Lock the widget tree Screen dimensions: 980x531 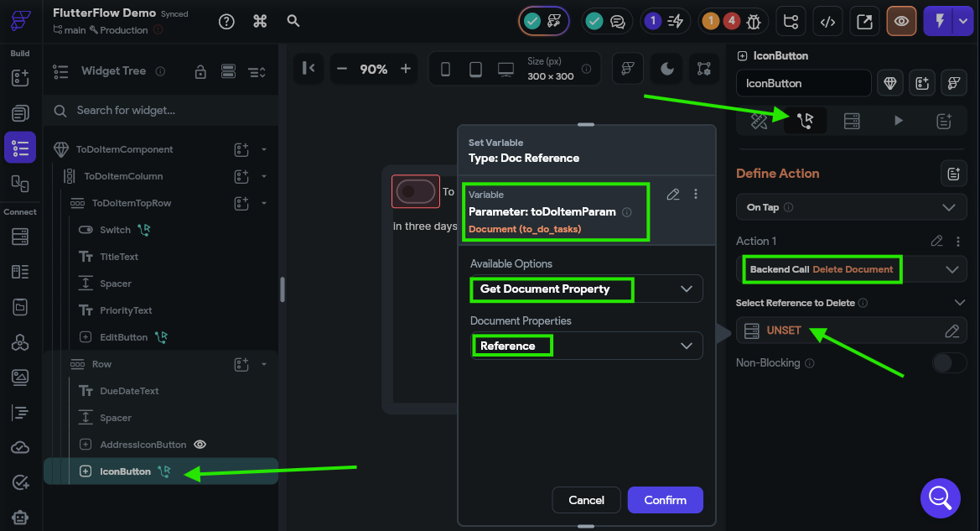point(200,71)
